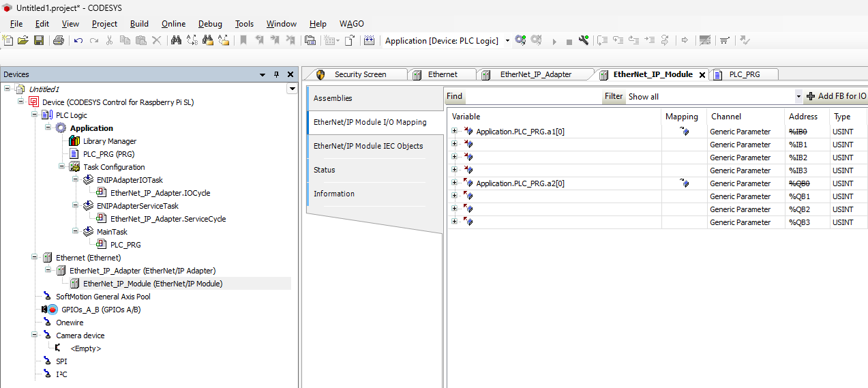Screen dimensions: 868x388
Task: Click the Undo arrow icon
Action: coord(78,41)
